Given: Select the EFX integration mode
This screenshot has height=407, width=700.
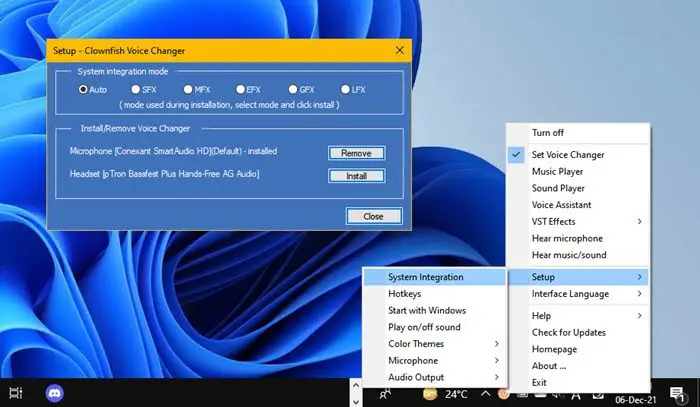Looking at the screenshot, I should 240,89.
